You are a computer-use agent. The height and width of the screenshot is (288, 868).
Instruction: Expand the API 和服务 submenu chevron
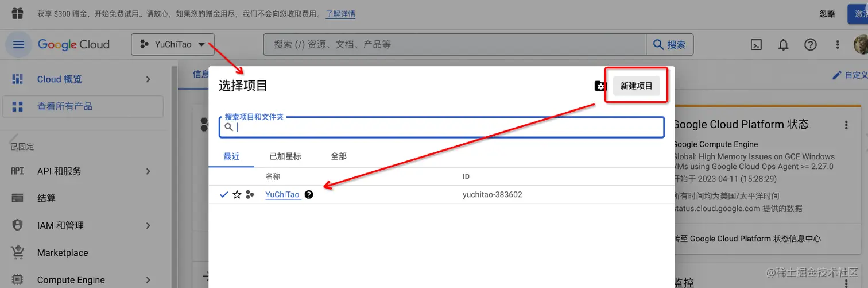(x=148, y=171)
